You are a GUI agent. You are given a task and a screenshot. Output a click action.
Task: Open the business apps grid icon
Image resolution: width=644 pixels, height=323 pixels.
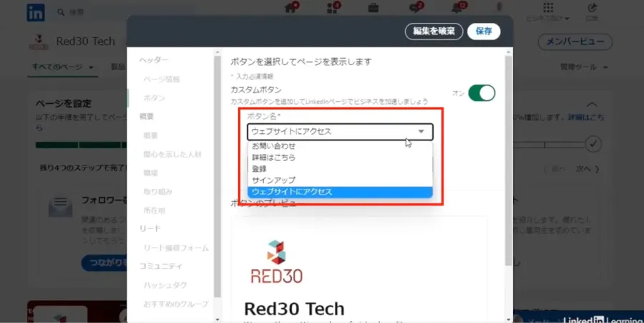(548, 7)
